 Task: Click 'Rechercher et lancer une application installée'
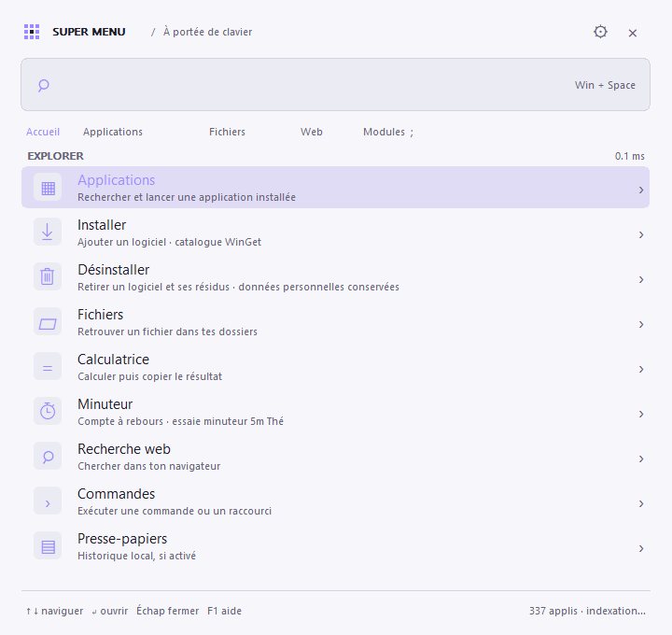point(187,197)
